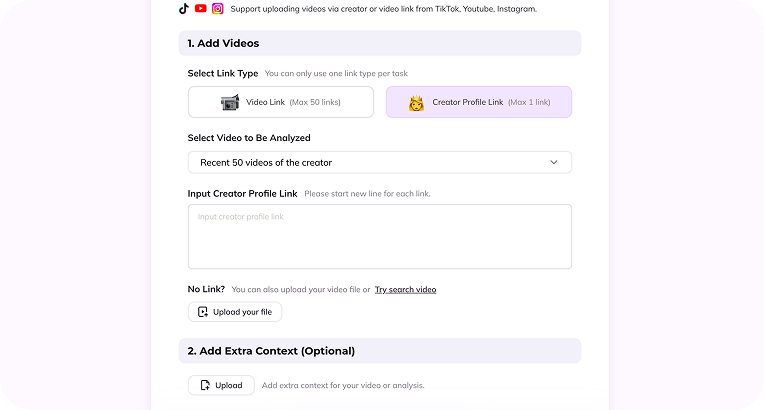Click the Instagram logo icon
The height and width of the screenshot is (410, 764).
(x=217, y=9)
